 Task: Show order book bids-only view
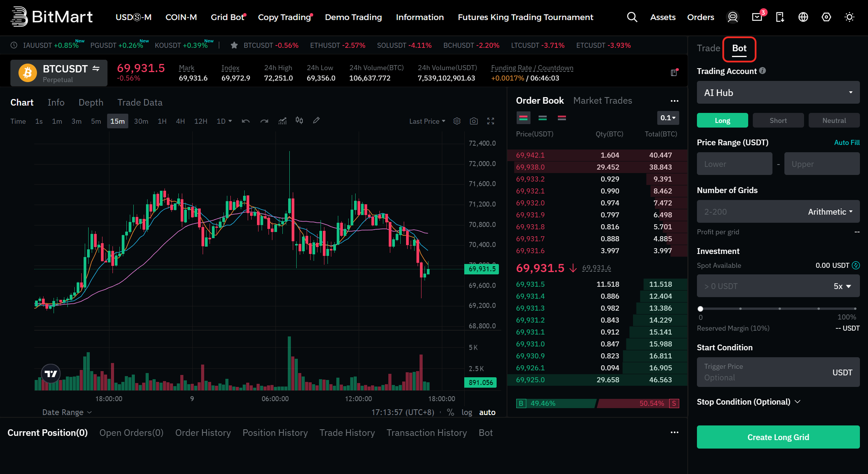point(542,118)
